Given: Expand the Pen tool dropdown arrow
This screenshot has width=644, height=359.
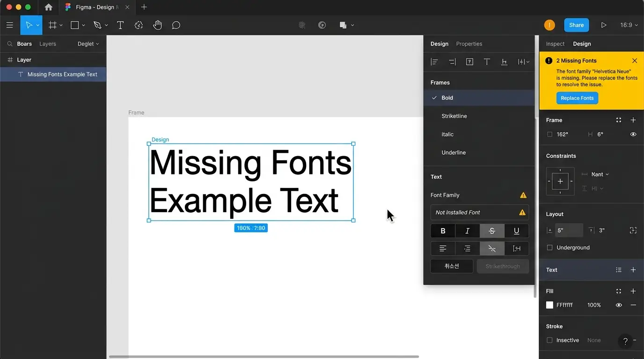Looking at the screenshot, I should tap(106, 25).
